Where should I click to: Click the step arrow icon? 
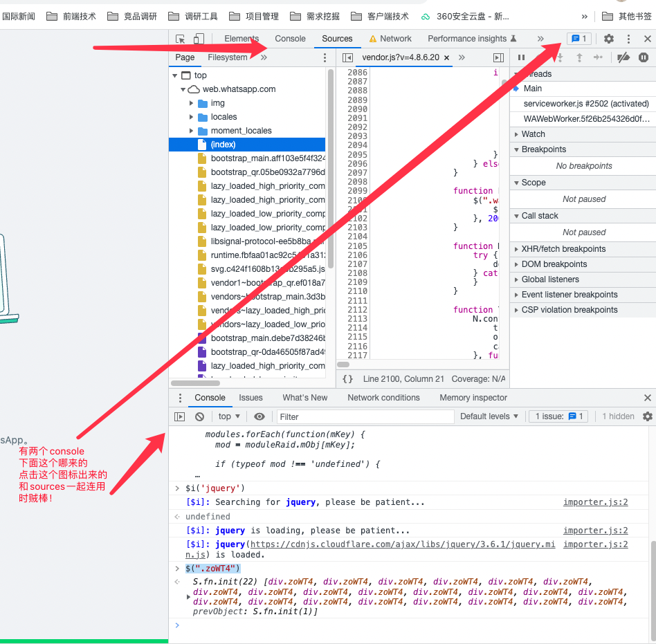coord(599,57)
